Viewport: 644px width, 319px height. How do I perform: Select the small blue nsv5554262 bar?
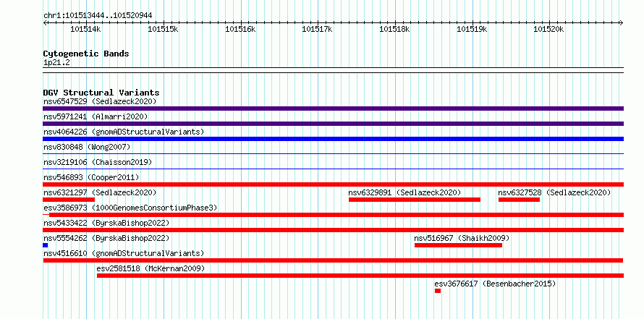tap(45, 245)
